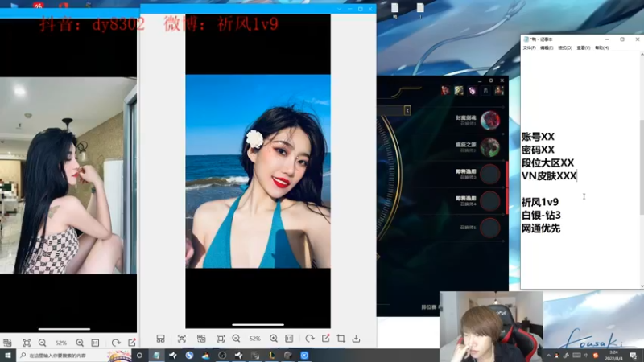Select second champion portrait in game client header
Viewport: 644px width, 362px height.
point(459,90)
